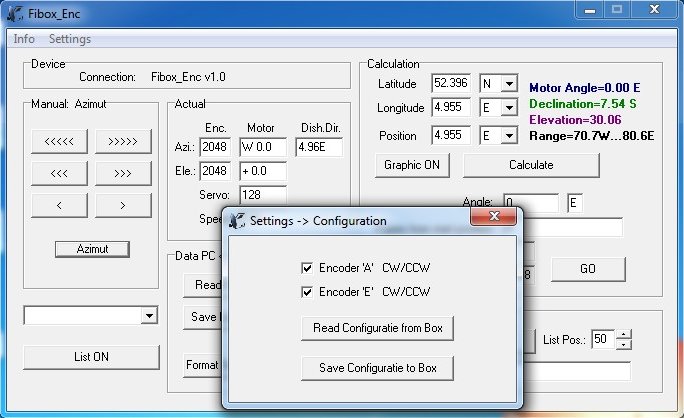684x418 pixels.
Task: Toggle the Encoder 'E' CW/CCW checkbox
Action: (308, 292)
